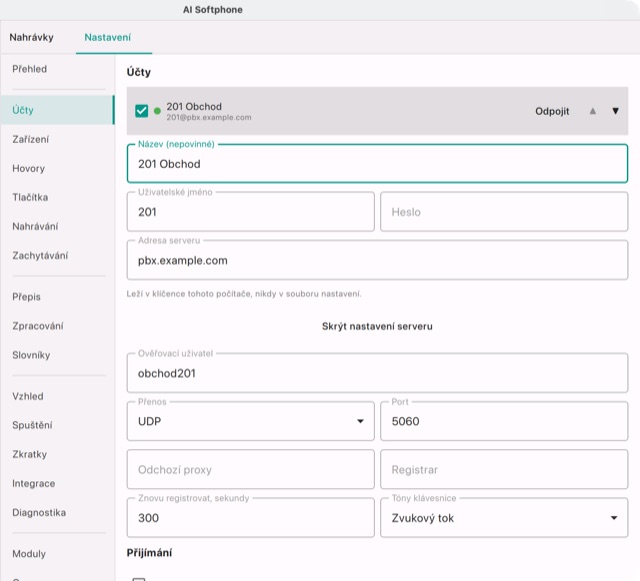Click the Port field with 5060
The width and height of the screenshot is (640, 581).
[504, 421]
